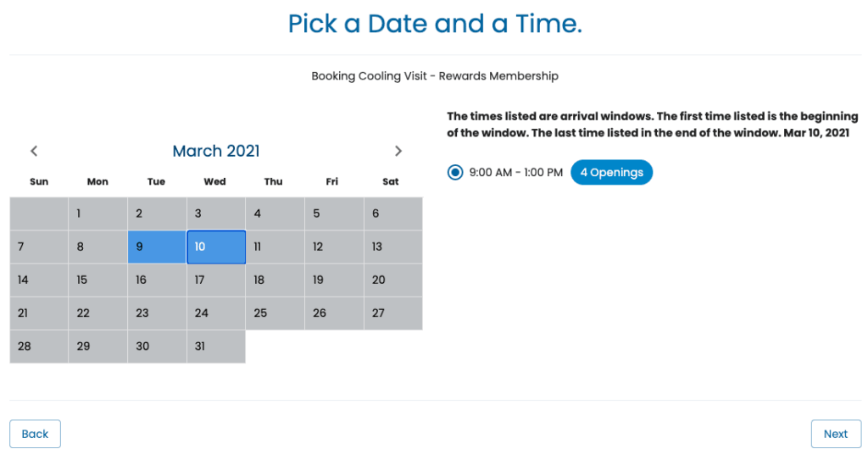This screenshot has width=868, height=460.
Task: Choose Monday March 15
Action: pyautogui.click(x=97, y=280)
